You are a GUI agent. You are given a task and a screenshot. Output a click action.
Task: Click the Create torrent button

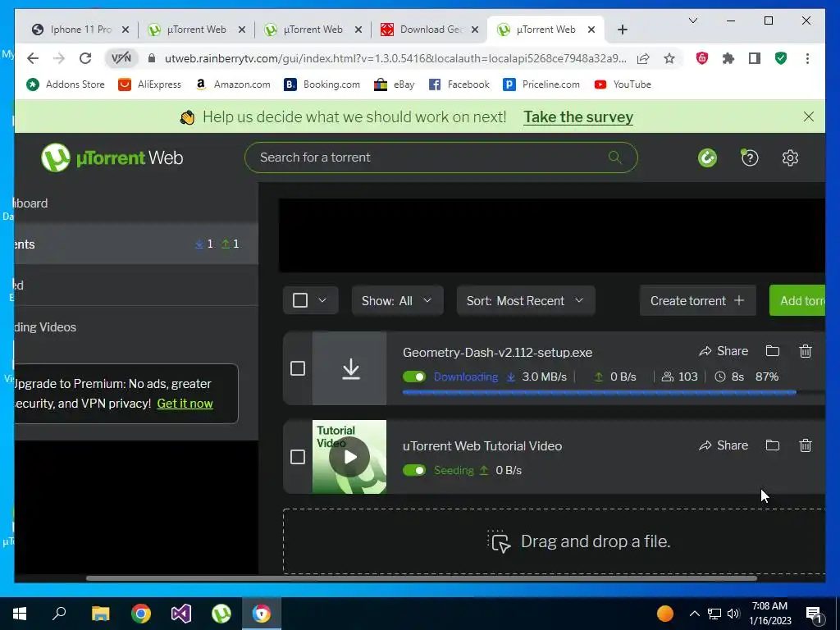(x=697, y=300)
